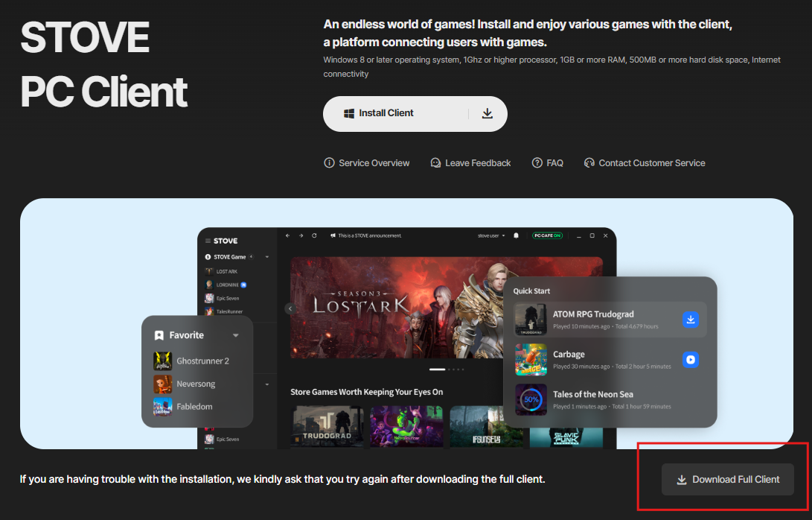Open Contact Customer Service link
The height and width of the screenshot is (520, 812).
tap(645, 163)
